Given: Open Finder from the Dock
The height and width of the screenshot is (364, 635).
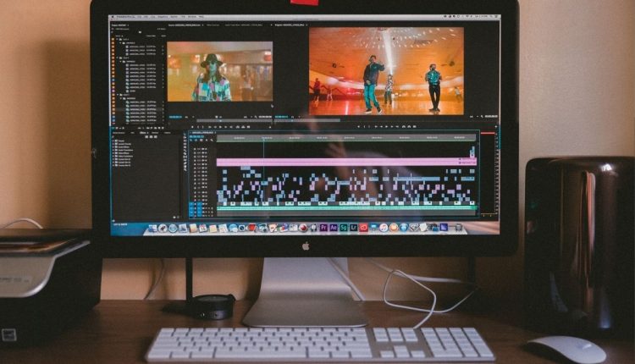Looking at the screenshot, I should 152,228.
